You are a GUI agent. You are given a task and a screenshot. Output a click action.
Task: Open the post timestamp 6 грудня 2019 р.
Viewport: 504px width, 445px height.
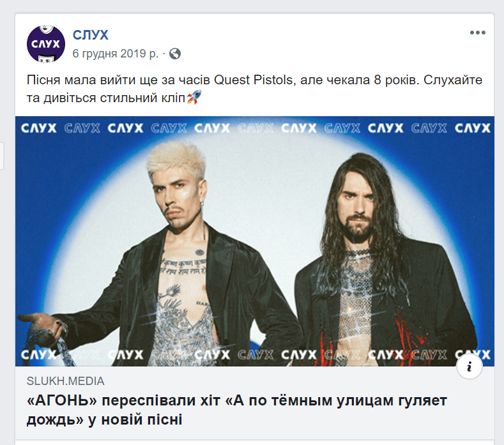pyautogui.click(x=116, y=54)
